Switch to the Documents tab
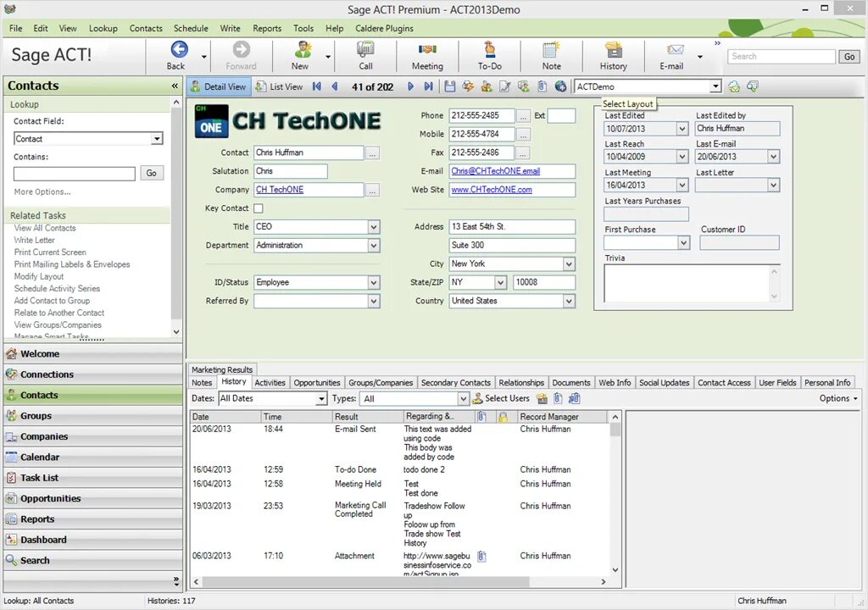 pos(571,382)
